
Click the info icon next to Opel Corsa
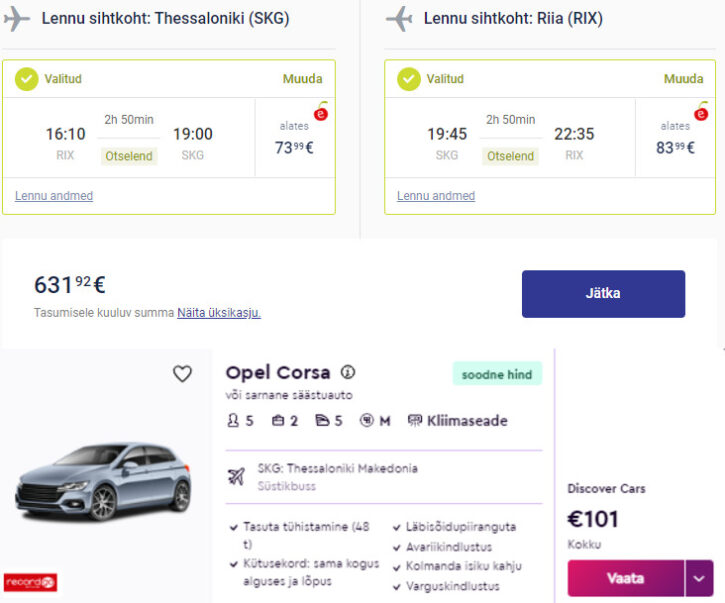(x=348, y=372)
